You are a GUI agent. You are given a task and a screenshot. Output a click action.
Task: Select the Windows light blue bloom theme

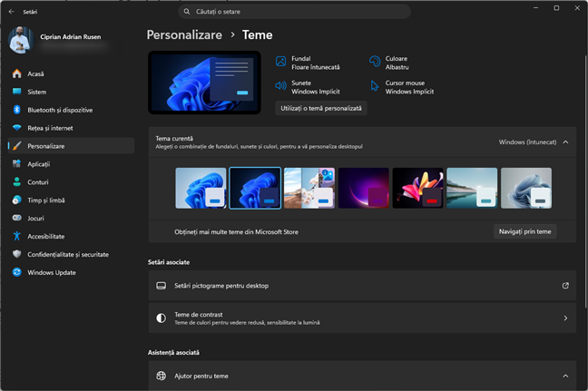pyautogui.click(x=201, y=188)
